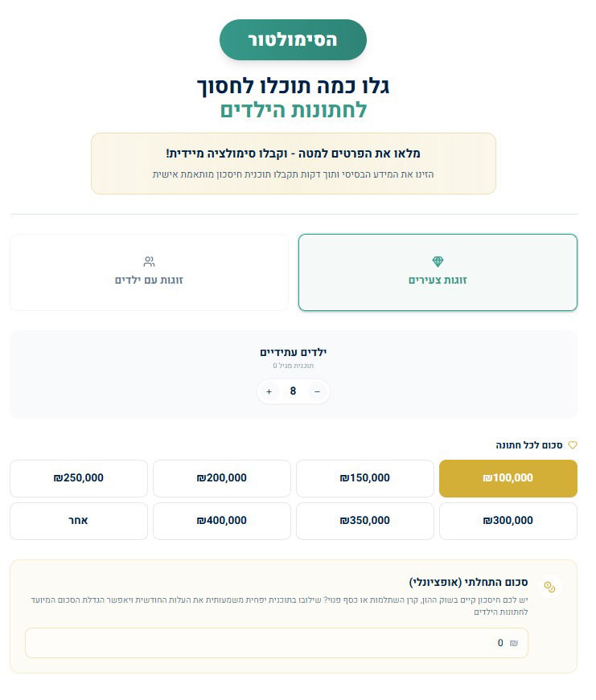Select the ₪400,000 amount button
Image resolution: width=596 pixels, height=700 pixels.
(222, 520)
